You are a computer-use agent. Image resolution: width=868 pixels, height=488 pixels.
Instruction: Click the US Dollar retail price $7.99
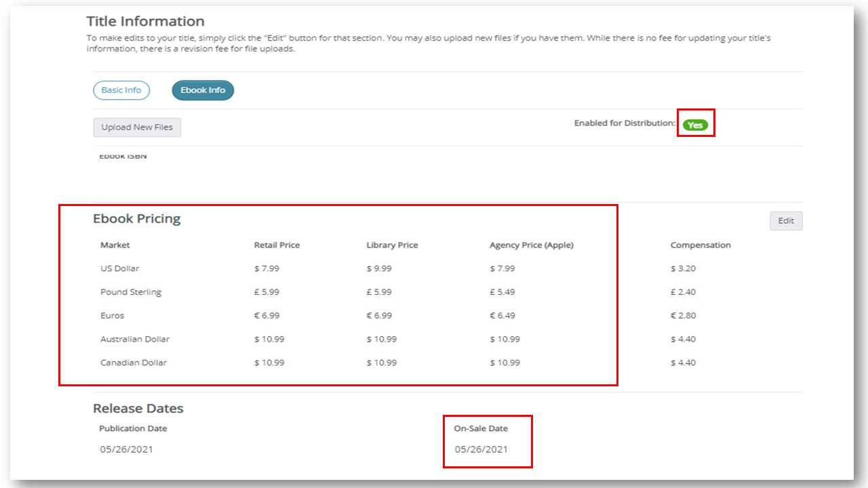tap(267, 268)
